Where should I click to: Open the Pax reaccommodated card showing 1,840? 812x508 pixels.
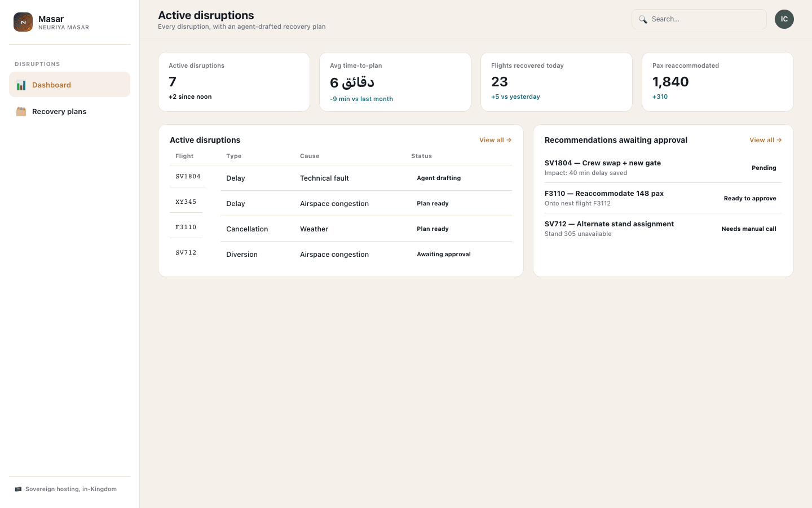718,82
